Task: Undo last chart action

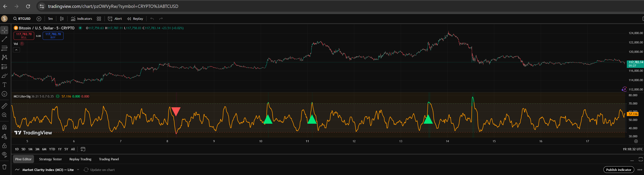Action: point(152,19)
